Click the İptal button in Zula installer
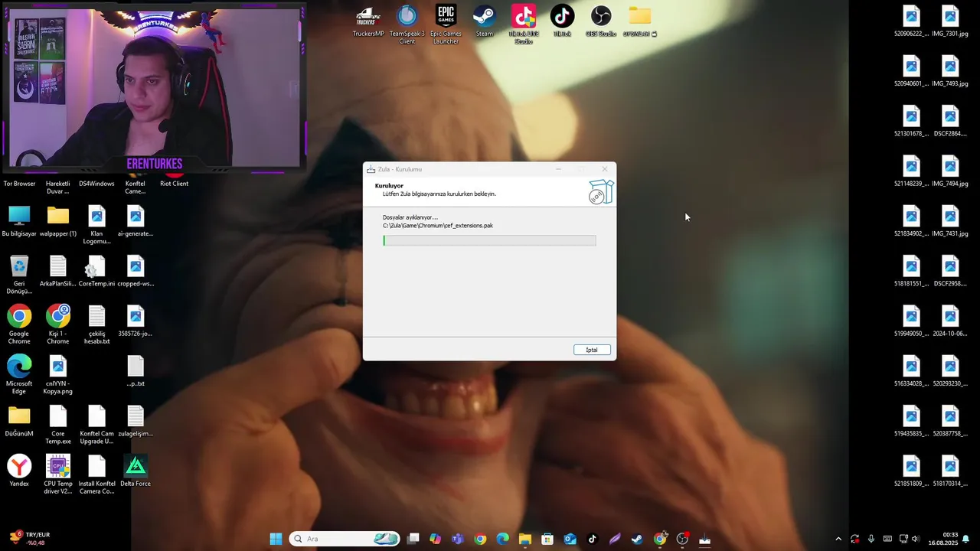This screenshot has width=980, height=551. point(592,350)
